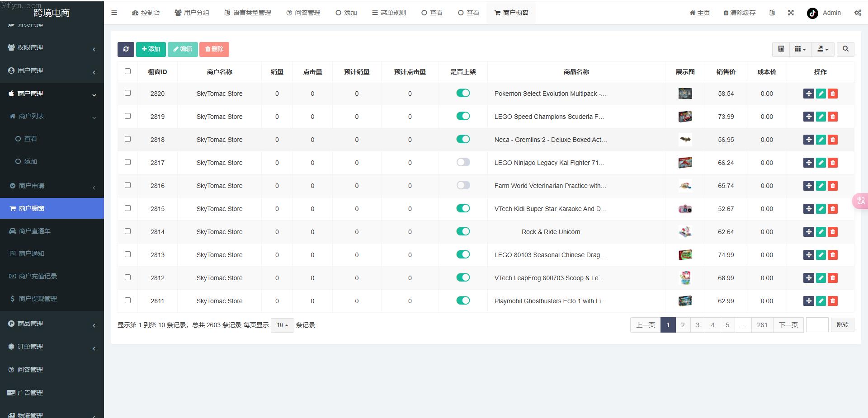Switch to the list view toggle icon
868x418 pixels.
pos(781,49)
